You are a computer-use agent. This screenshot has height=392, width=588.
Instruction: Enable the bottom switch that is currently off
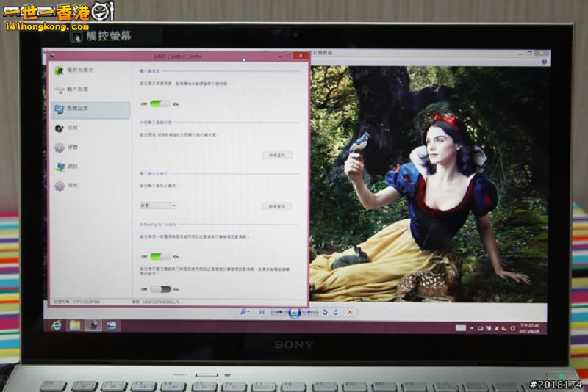(160, 289)
